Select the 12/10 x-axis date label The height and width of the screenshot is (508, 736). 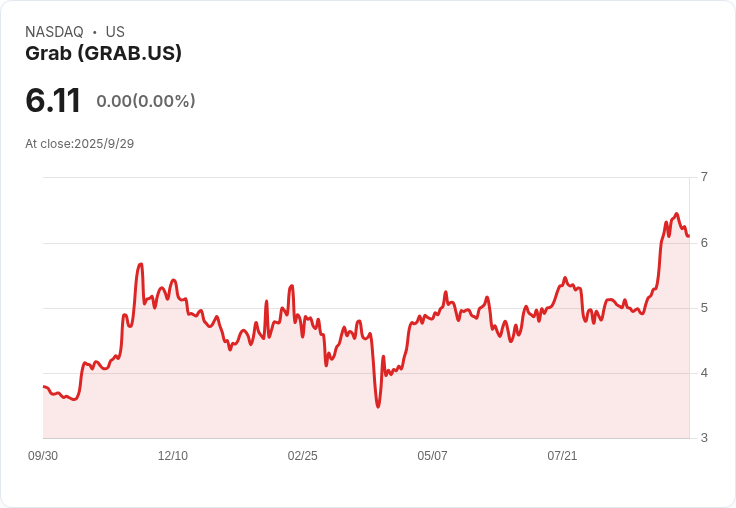pos(173,456)
